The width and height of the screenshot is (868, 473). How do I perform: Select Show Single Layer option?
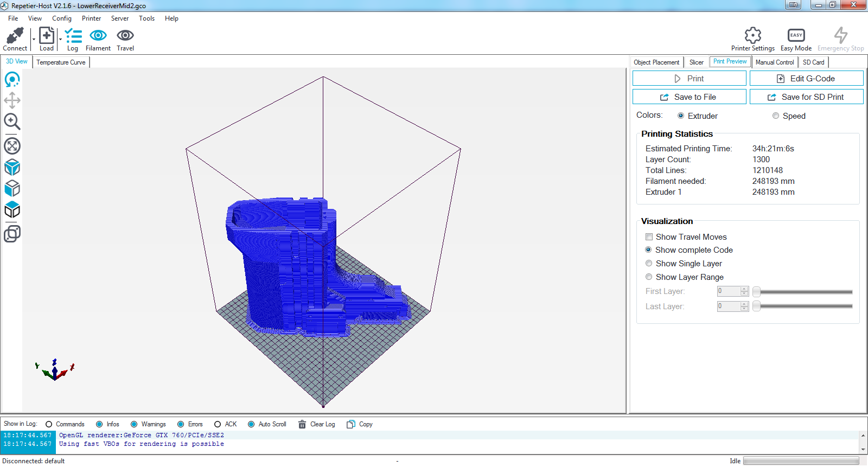click(x=649, y=264)
